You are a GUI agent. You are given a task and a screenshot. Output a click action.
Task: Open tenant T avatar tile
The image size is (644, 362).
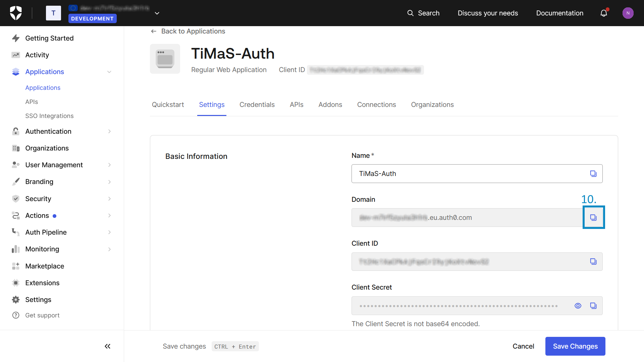tap(53, 13)
